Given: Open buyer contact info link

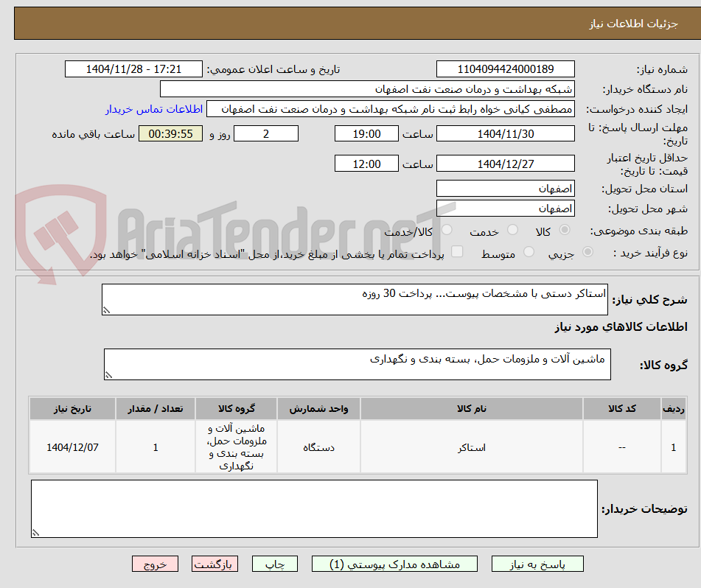Looking at the screenshot, I should coord(154,110).
